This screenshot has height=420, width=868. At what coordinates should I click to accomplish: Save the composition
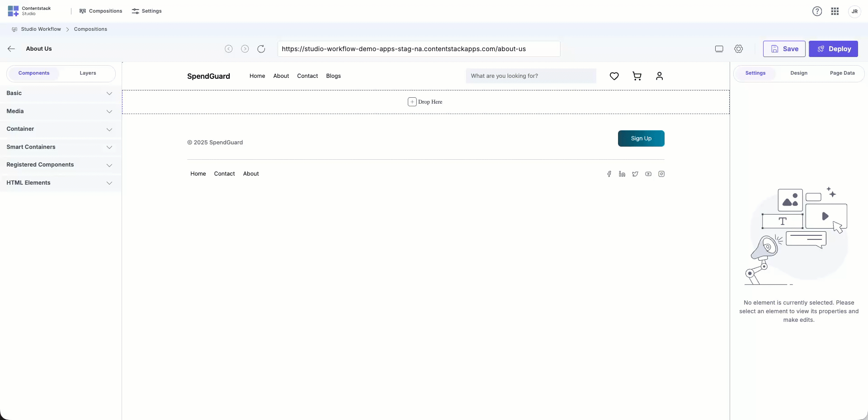[784, 49]
